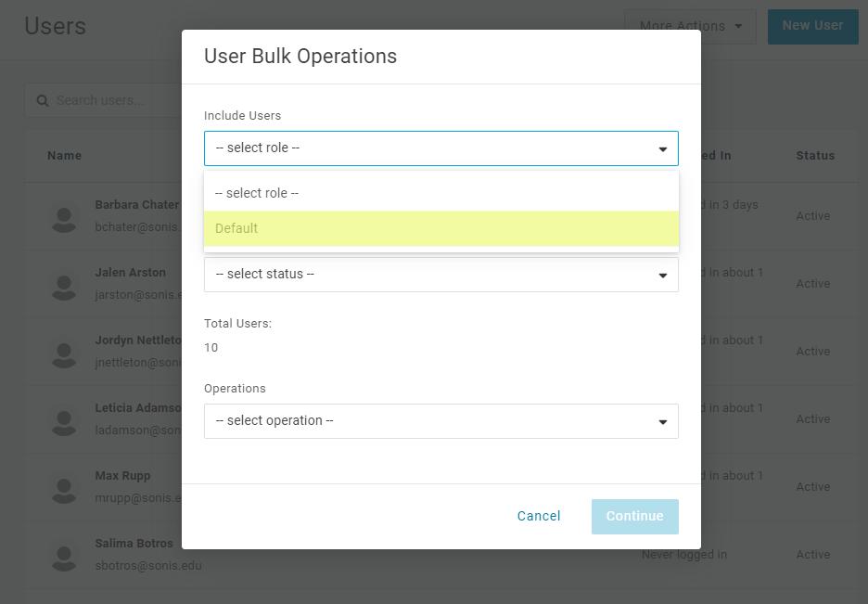Screen dimensions: 868x604
Task: Click Barbara Chater's avatar icon
Action: [64, 216]
